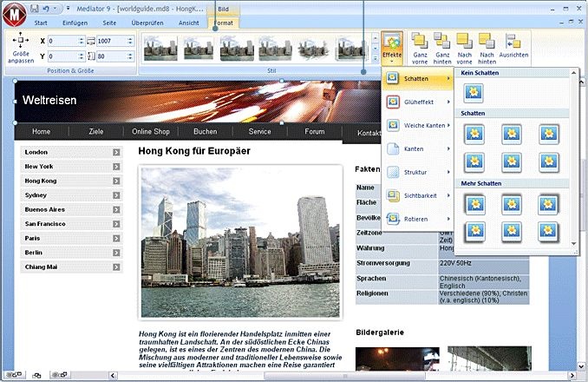The height and width of the screenshot is (382, 588).
Task: Click the New York arrow button
Action: coord(116,167)
